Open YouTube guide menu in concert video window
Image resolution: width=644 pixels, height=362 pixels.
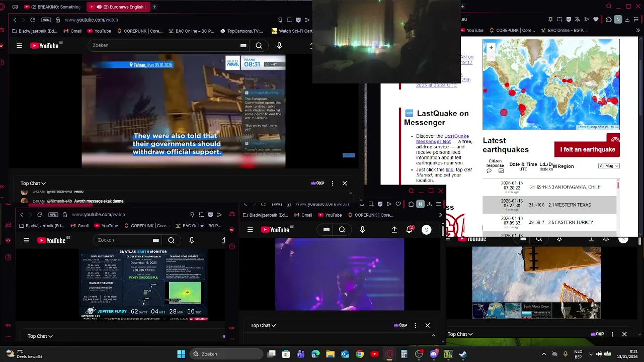coord(250,230)
